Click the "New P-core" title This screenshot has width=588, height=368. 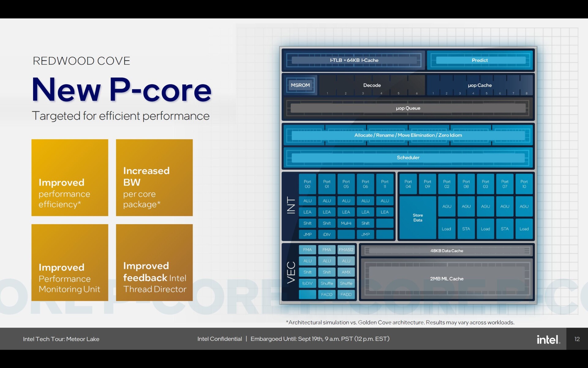coord(122,89)
